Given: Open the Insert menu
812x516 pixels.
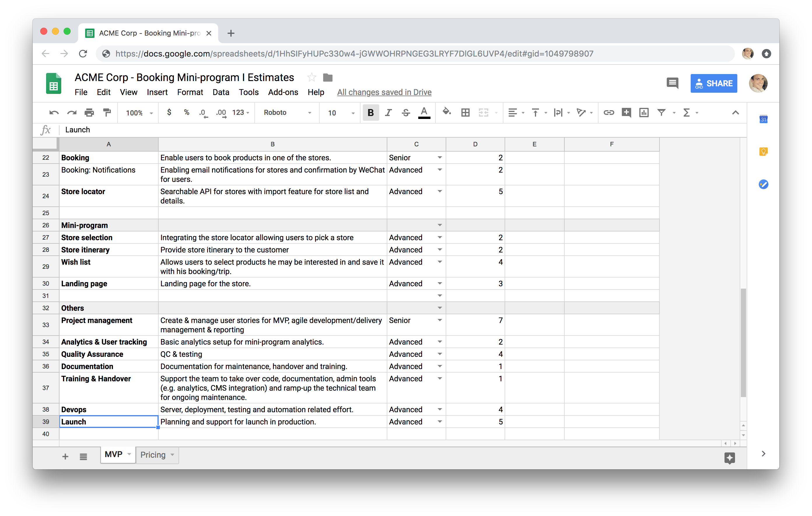Looking at the screenshot, I should click(157, 92).
